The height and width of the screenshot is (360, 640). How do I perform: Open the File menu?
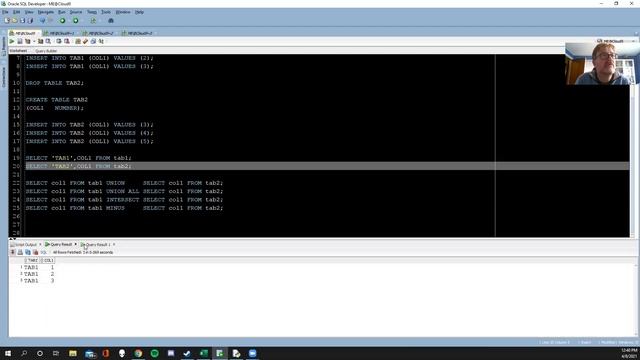pos(5,12)
